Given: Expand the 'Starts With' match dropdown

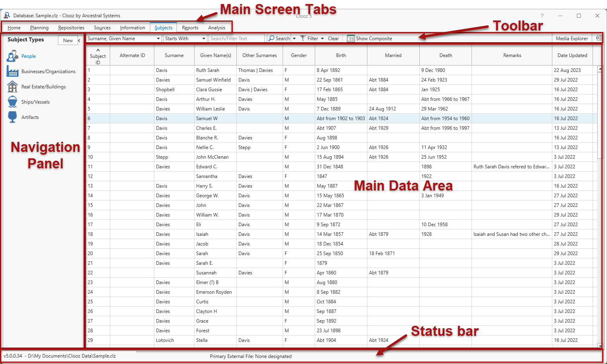Looking at the screenshot, I should [204, 39].
